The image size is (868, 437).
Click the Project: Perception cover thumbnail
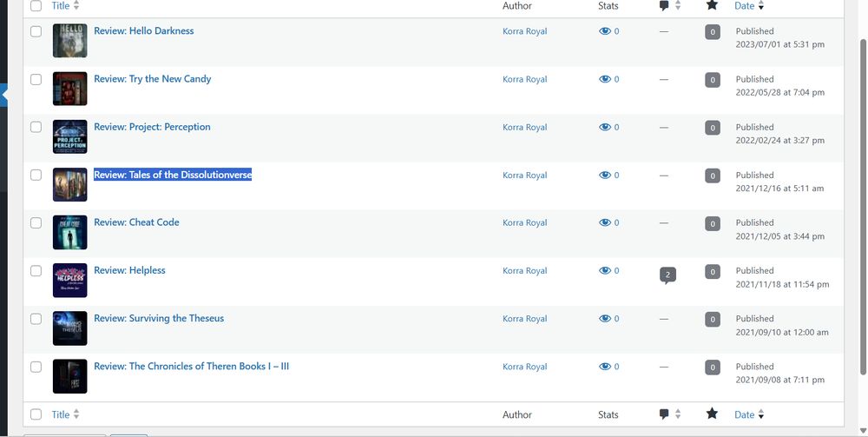coord(69,136)
